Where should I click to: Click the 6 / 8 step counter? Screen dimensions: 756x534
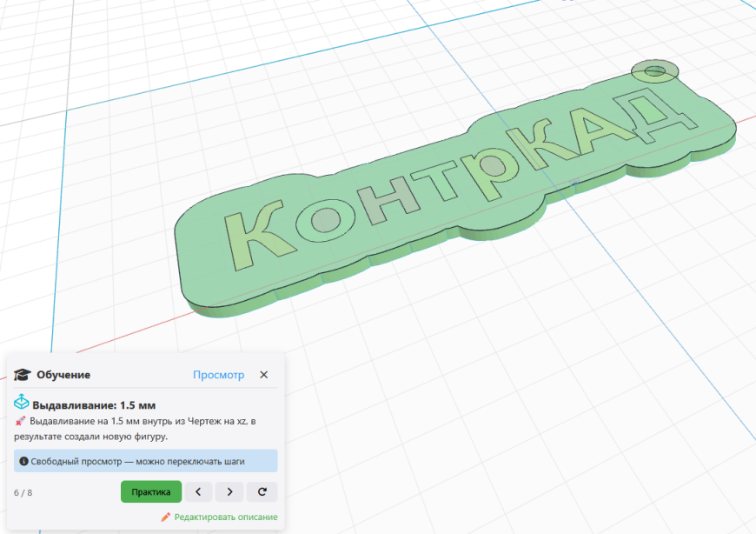coord(23,492)
